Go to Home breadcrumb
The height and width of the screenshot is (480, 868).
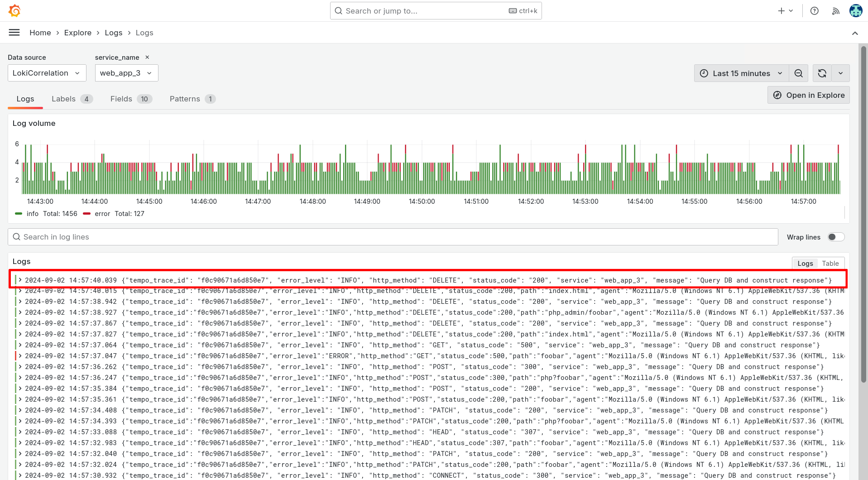coord(40,33)
